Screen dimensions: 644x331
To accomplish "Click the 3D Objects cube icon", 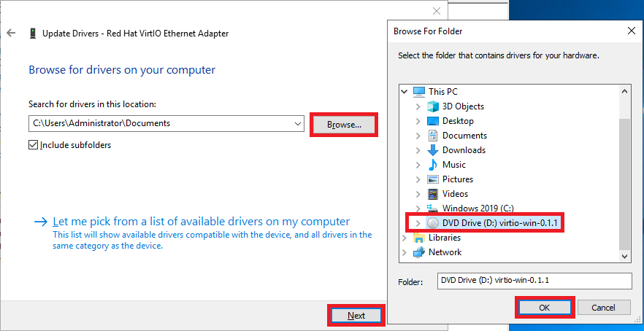I will tap(433, 106).
